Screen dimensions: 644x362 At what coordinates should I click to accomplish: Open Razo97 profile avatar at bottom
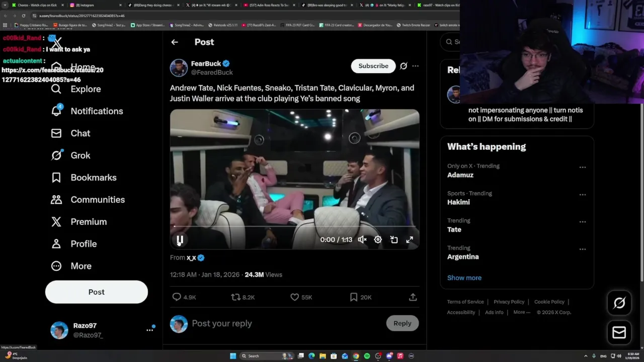(x=59, y=330)
